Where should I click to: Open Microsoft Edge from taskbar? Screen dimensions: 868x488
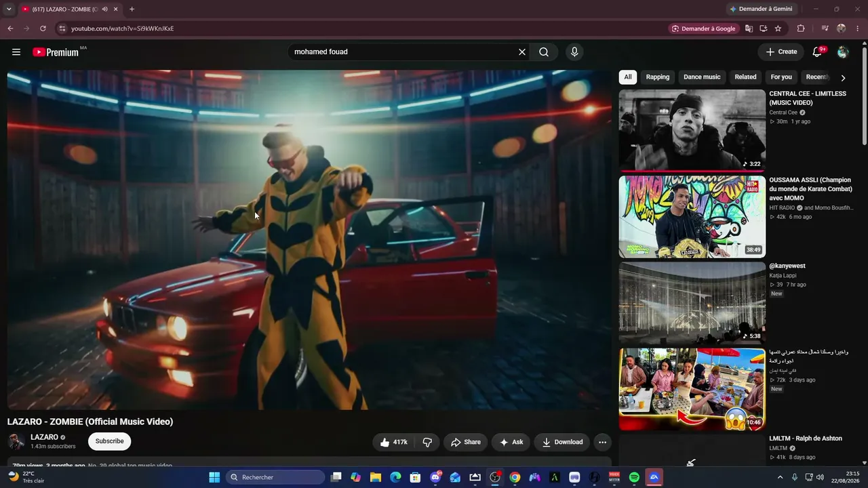tap(395, 477)
